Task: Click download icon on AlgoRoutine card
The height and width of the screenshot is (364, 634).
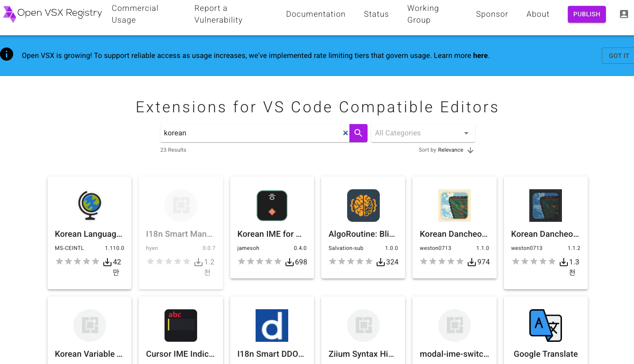Action: [381, 262]
